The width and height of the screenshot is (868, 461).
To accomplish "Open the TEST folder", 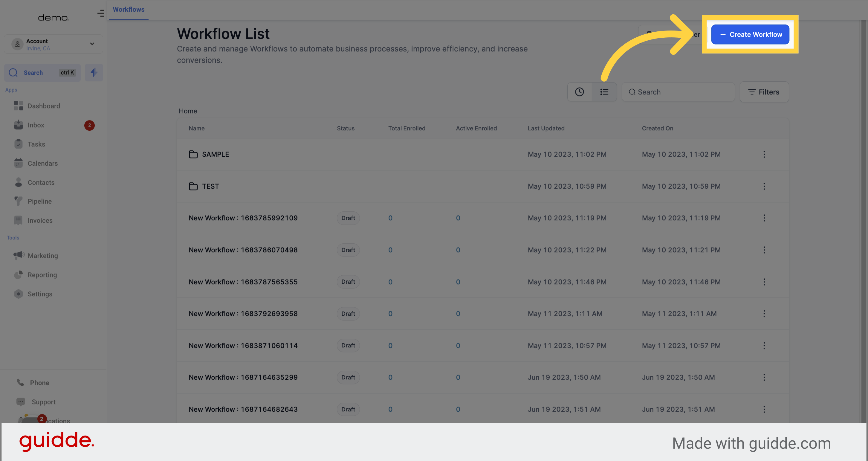I will 210,186.
